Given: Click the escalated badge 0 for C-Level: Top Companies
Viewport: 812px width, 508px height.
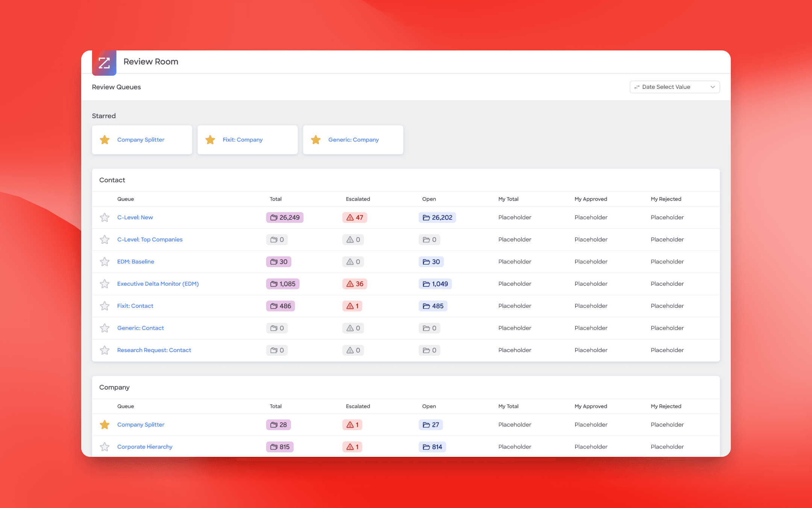Looking at the screenshot, I should (x=353, y=240).
